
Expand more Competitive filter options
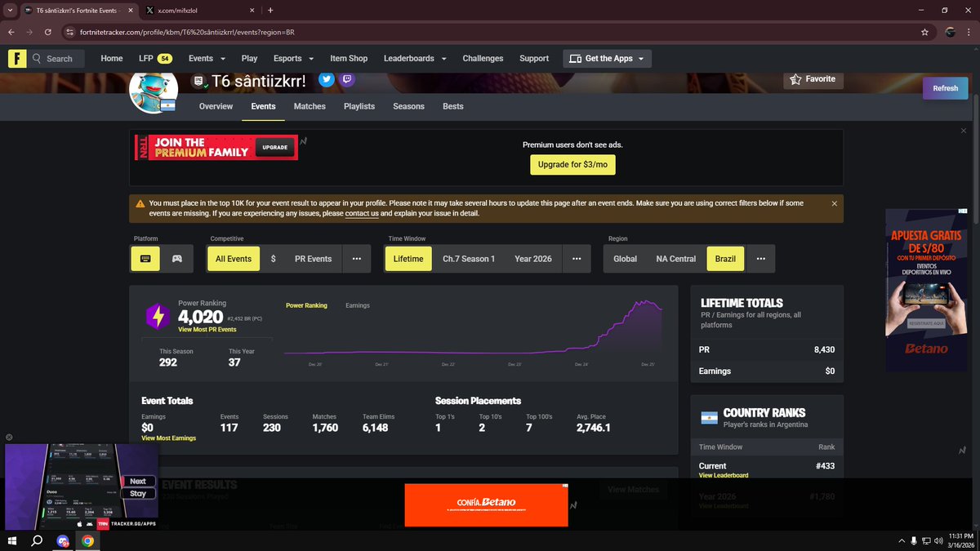(357, 259)
